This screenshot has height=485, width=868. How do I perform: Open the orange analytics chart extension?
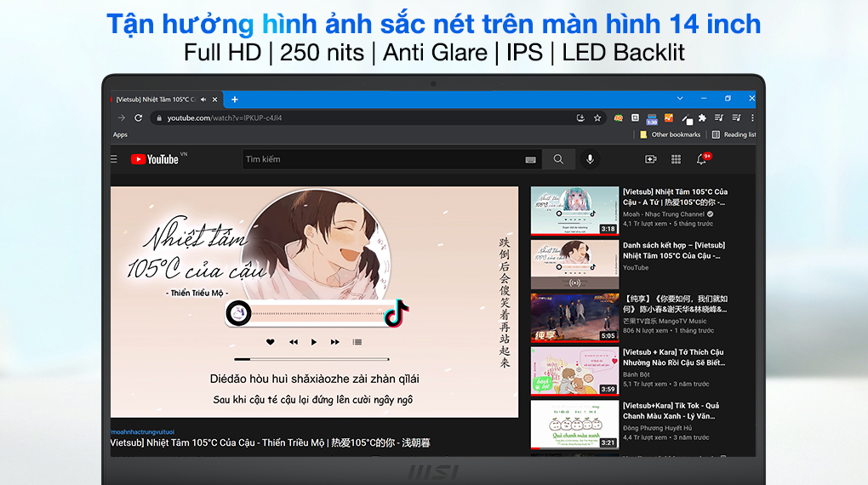pyautogui.click(x=669, y=117)
